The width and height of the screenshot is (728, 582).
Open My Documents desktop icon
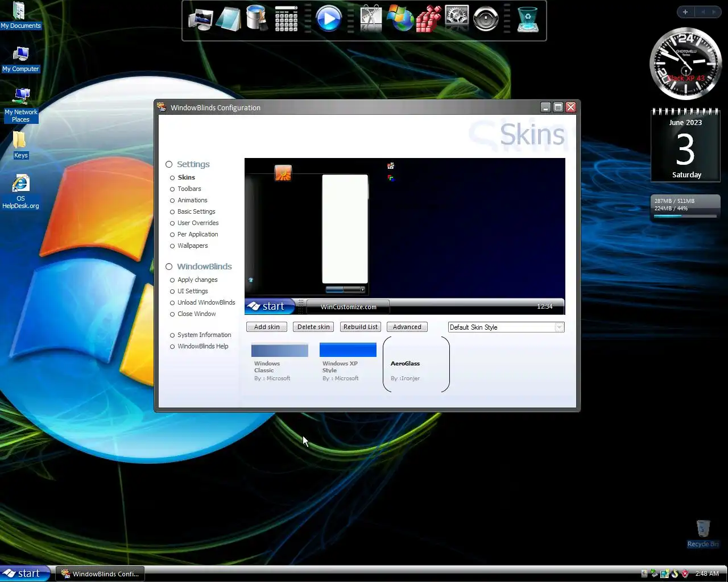click(20, 15)
